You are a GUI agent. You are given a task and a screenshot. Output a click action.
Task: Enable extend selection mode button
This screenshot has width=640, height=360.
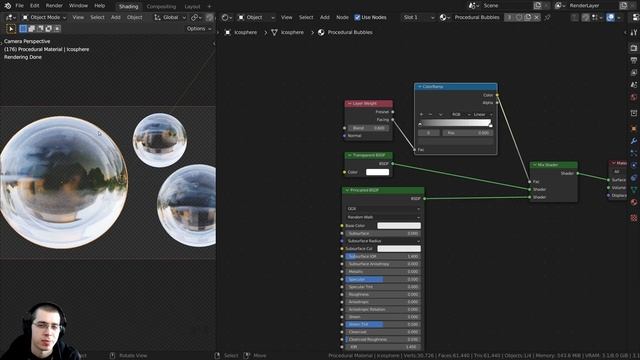pyautogui.click(x=32, y=29)
